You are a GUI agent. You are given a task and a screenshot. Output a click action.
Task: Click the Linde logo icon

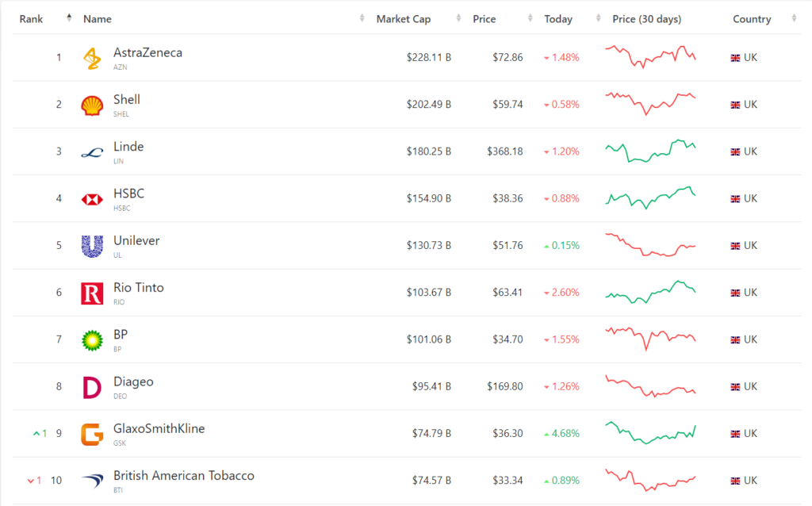(92, 153)
